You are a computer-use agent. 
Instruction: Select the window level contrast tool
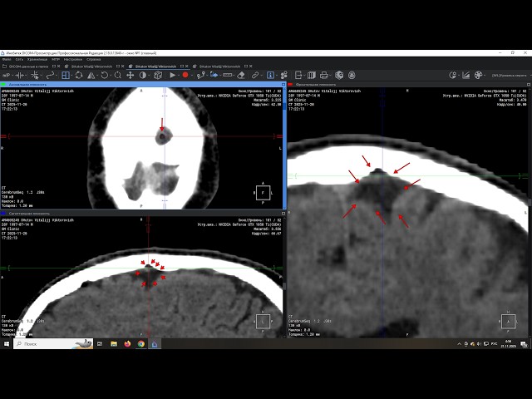coord(142,76)
